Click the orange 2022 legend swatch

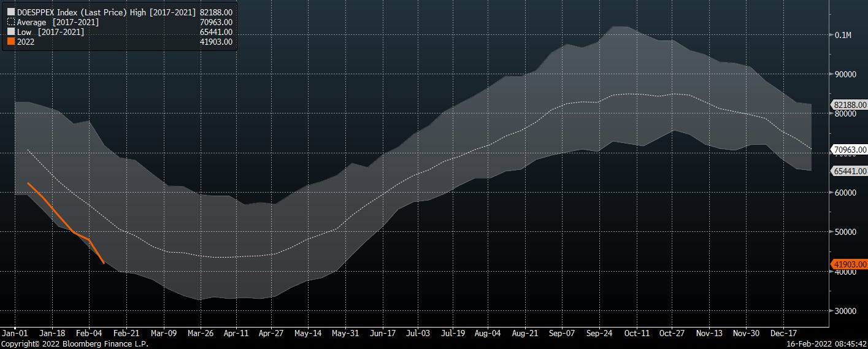tap(11, 42)
